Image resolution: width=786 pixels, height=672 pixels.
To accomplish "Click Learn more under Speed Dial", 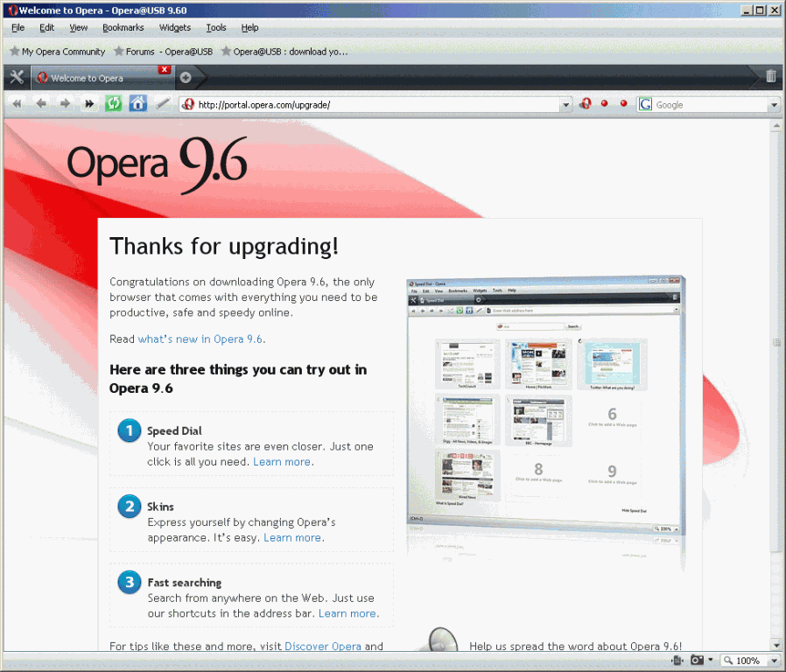I will tap(282, 461).
